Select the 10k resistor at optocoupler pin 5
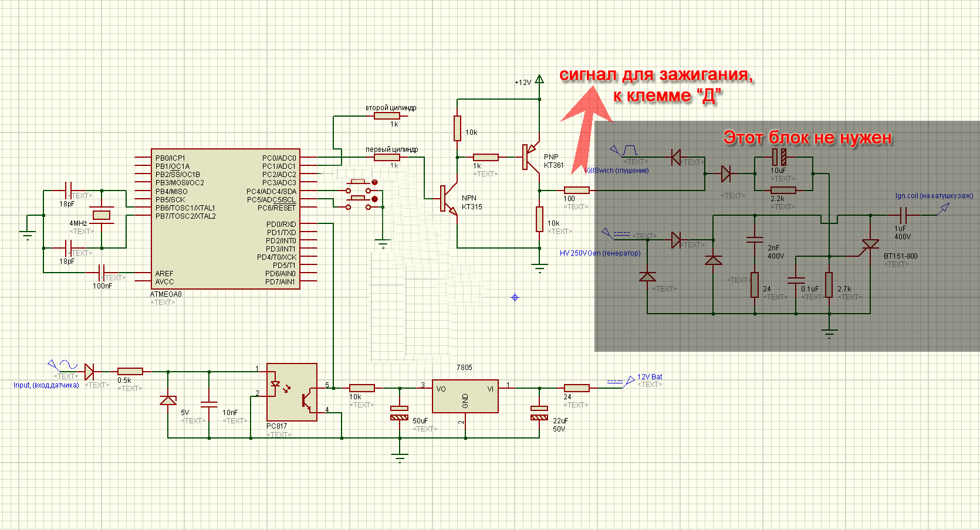 click(362, 388)
